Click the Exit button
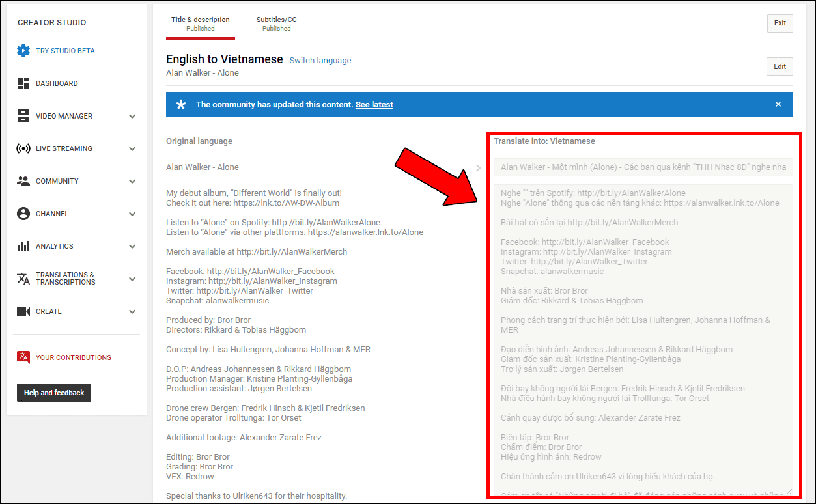 click(x=780, y=23)
